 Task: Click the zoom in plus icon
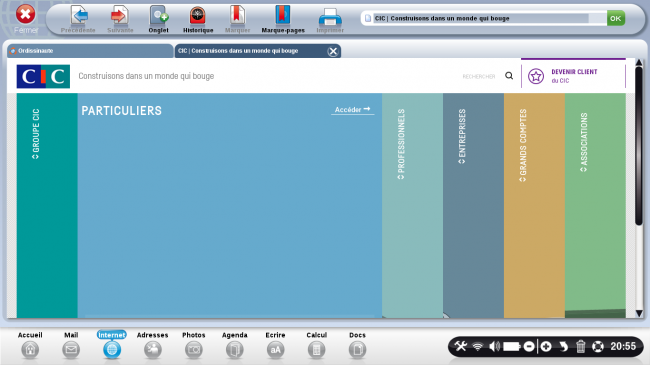[546, 346]
